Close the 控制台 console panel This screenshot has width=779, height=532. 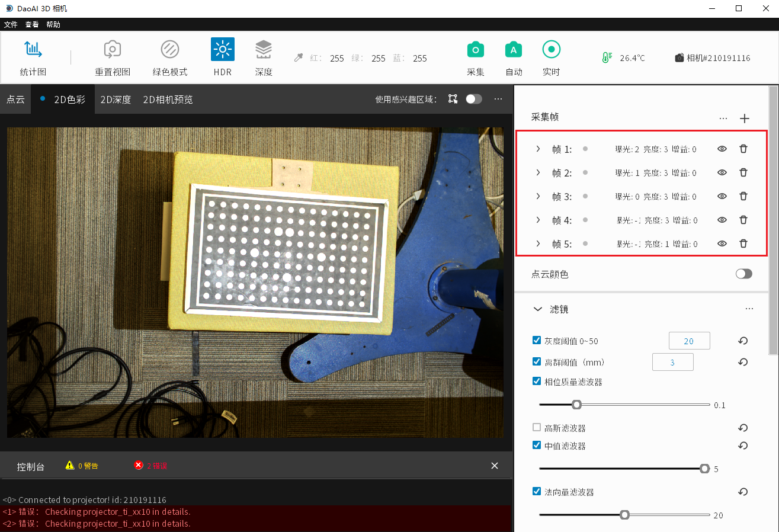495,466
